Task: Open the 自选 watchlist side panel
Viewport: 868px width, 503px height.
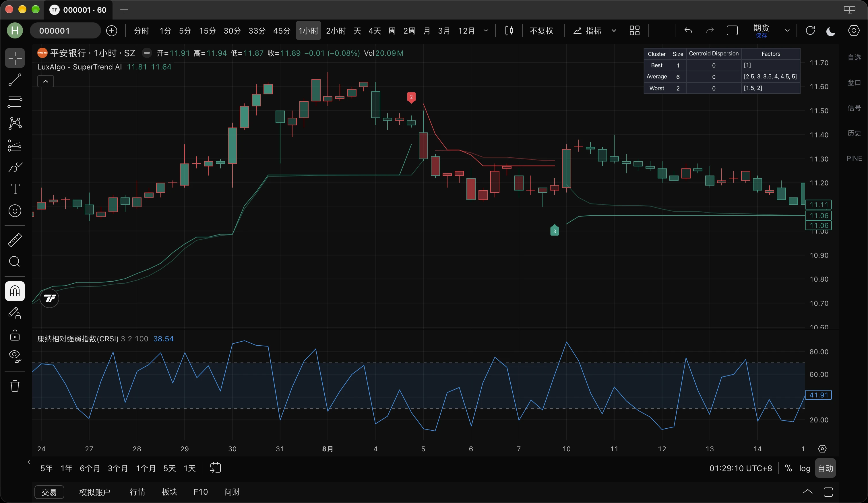Action: [x=854, y=57]
